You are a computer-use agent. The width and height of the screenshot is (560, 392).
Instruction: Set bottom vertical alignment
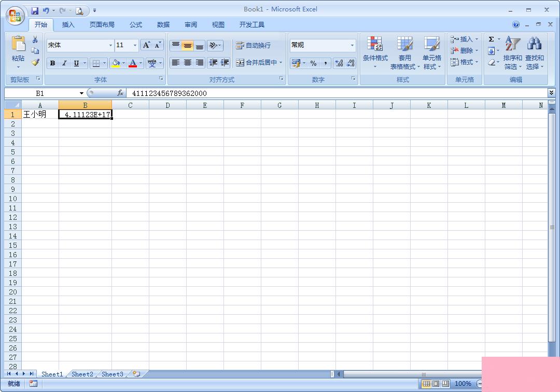click(199, 45)
